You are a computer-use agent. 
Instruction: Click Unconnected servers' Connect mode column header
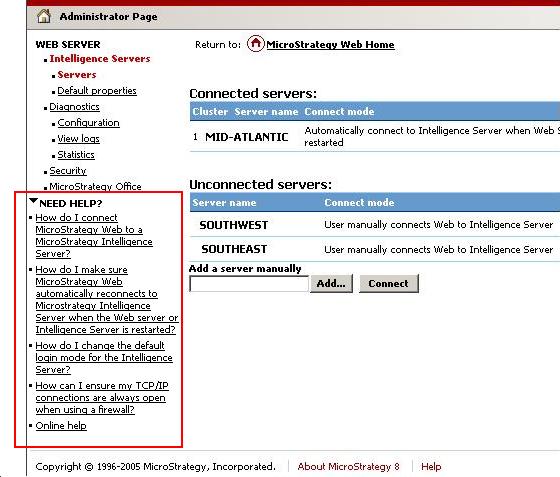pos(359,203)
